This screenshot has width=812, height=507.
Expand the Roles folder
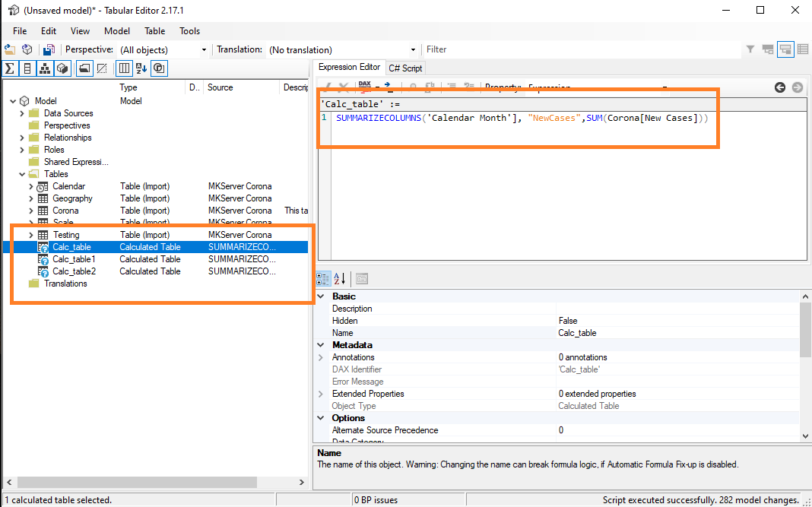(22, 150)
